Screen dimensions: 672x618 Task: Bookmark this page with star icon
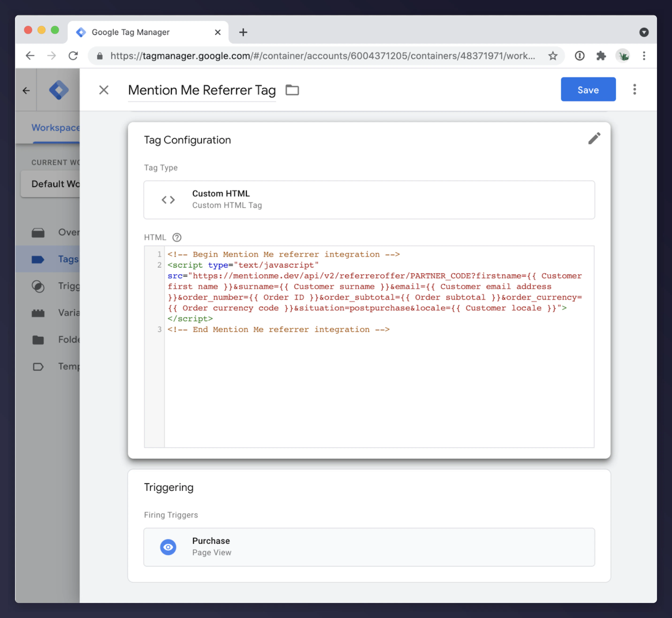coord(553,55)
